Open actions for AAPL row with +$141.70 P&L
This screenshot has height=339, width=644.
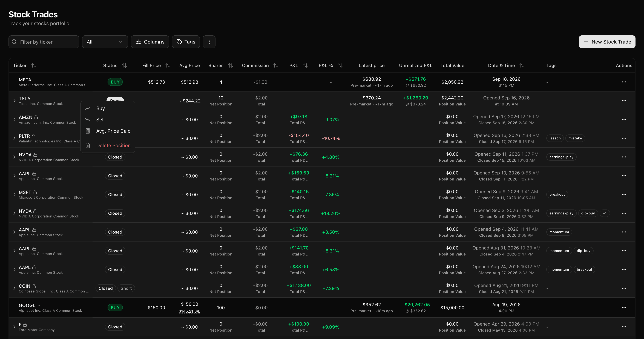624,251
